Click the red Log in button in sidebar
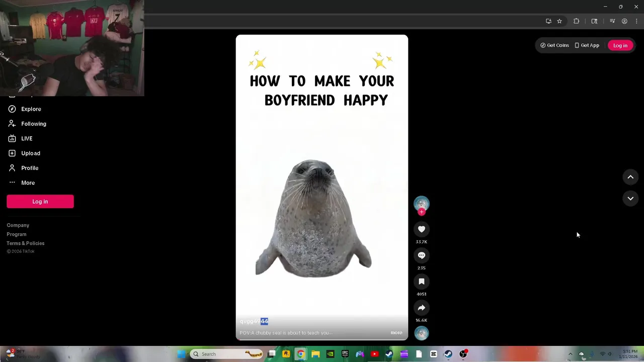The width and height of the screenshot is (644, 362). coord(40,202)
